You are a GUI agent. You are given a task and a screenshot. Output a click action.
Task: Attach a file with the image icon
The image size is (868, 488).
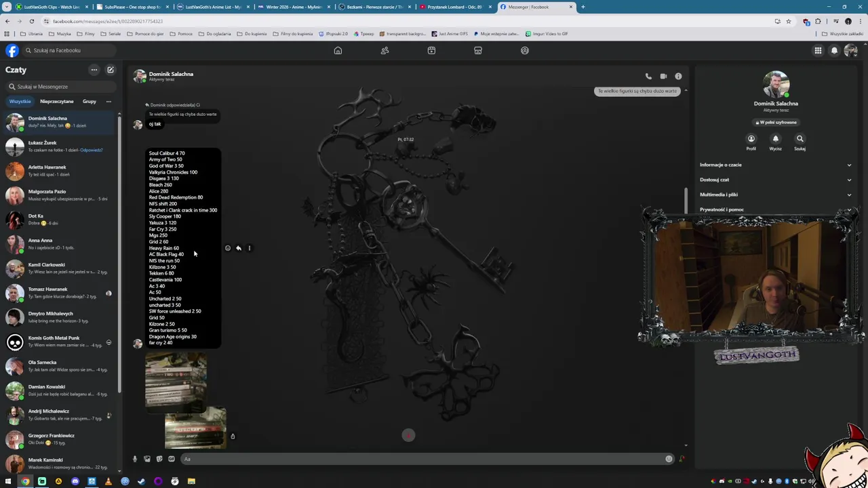coord(147,459)
